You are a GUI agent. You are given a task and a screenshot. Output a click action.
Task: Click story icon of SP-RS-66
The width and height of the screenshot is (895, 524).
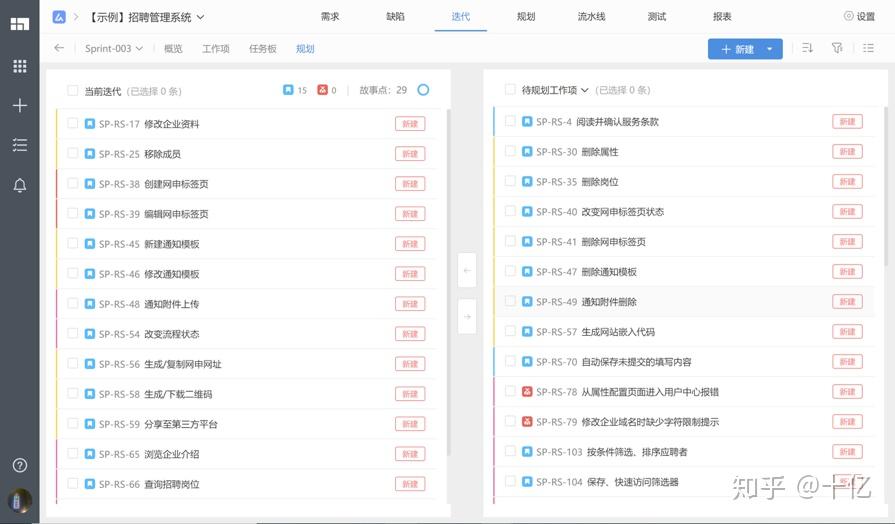pyautogui.click(x=90, y=484)
